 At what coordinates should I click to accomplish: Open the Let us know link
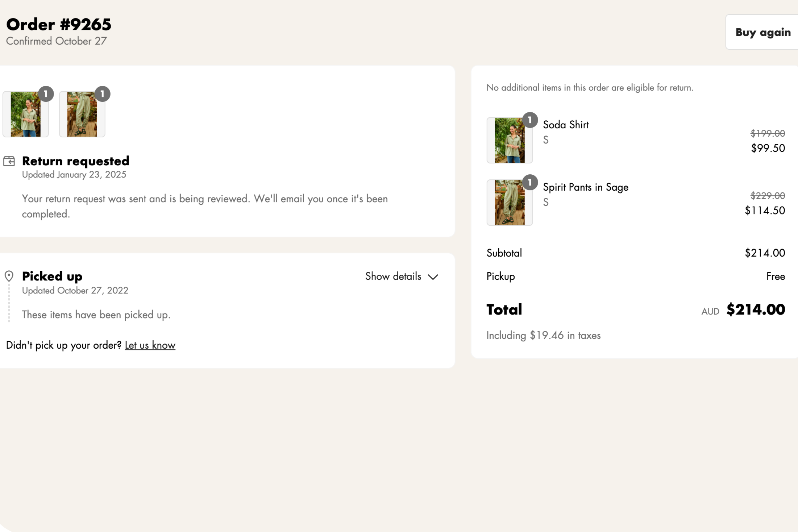coord(150,345)
